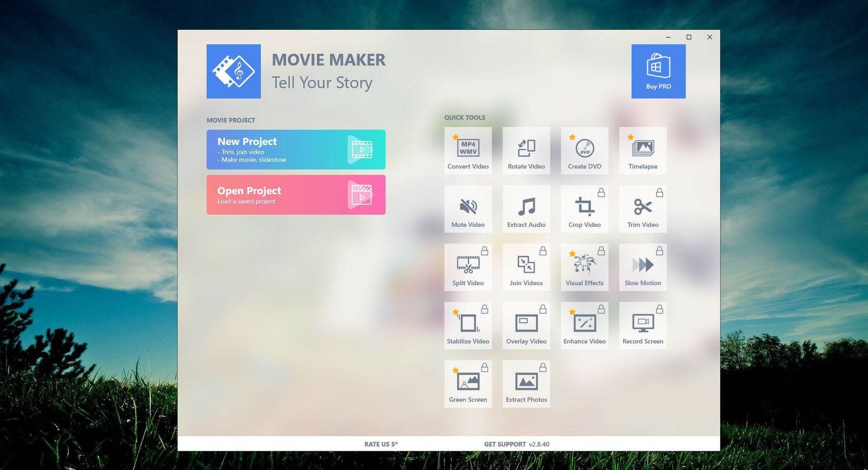Open a saved project
The image size is (868, 470).
296,195
